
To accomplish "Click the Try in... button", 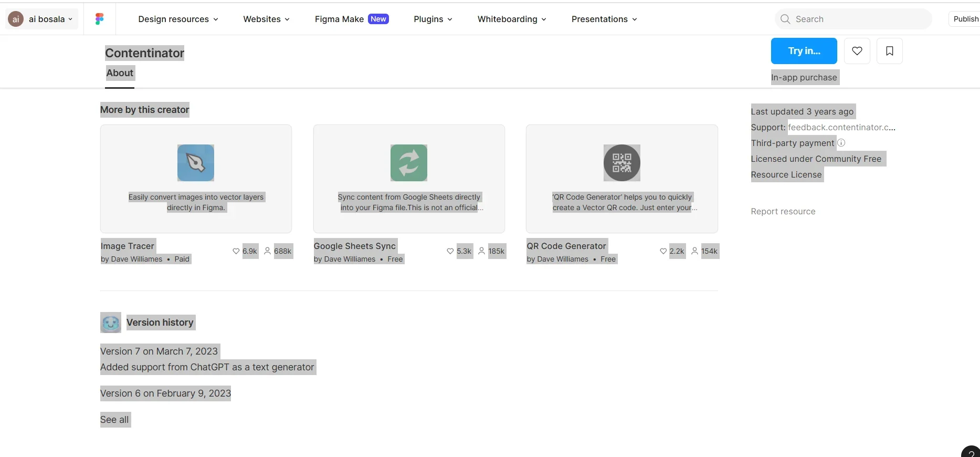I will (804, 51).
